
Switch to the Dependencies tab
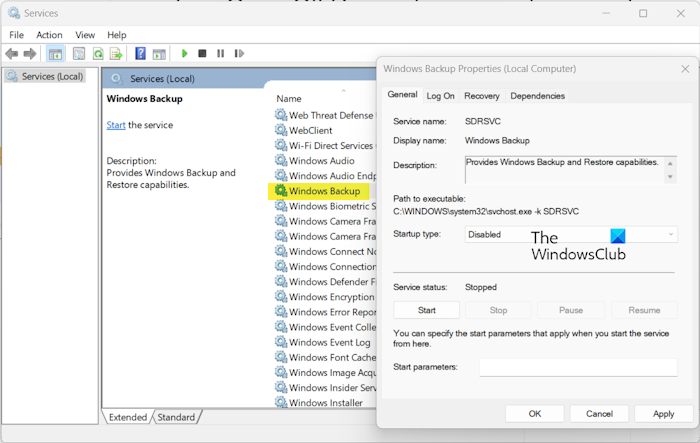pyautogui.click(x=538, y=96)
